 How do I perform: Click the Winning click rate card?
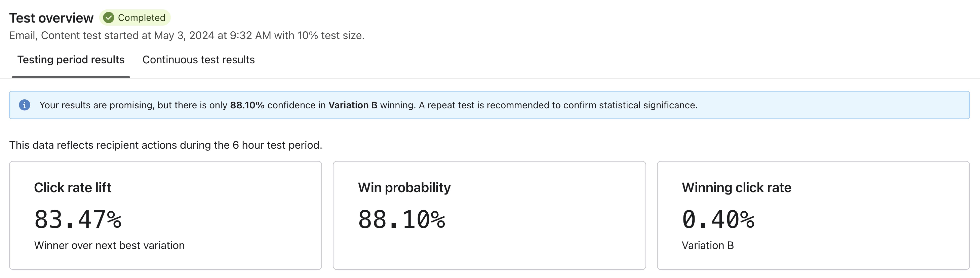(x=813, y=215)
